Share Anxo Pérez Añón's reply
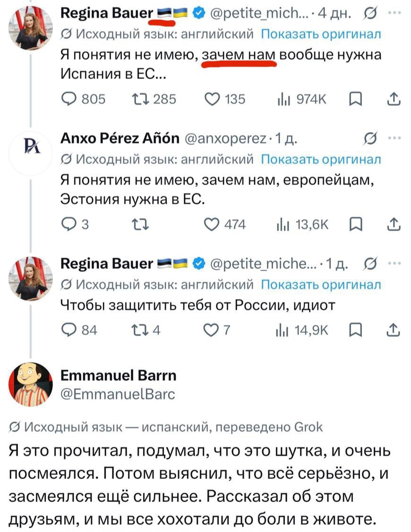This screenshot has width=411, height=532. coord(394,224)
